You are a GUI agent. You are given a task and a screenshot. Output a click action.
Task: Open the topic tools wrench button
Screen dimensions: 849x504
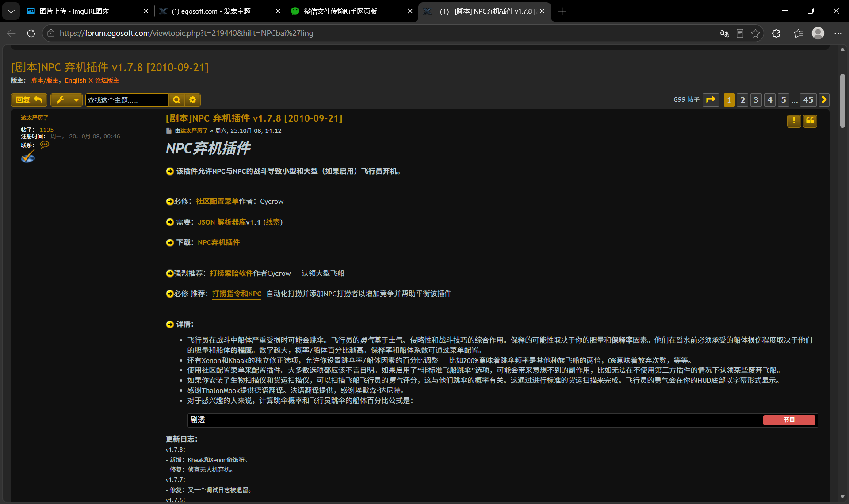pos(61,100)
